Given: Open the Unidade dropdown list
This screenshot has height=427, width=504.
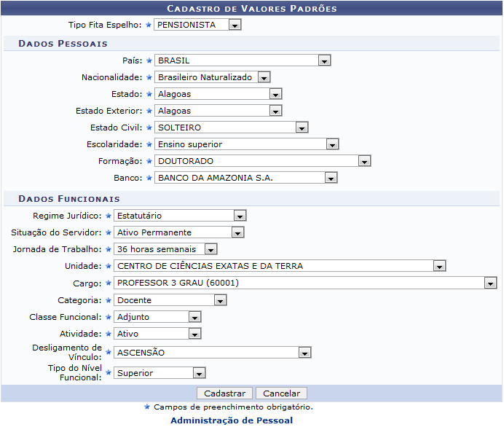Looking at the screenshot, I should coord(280,266).
